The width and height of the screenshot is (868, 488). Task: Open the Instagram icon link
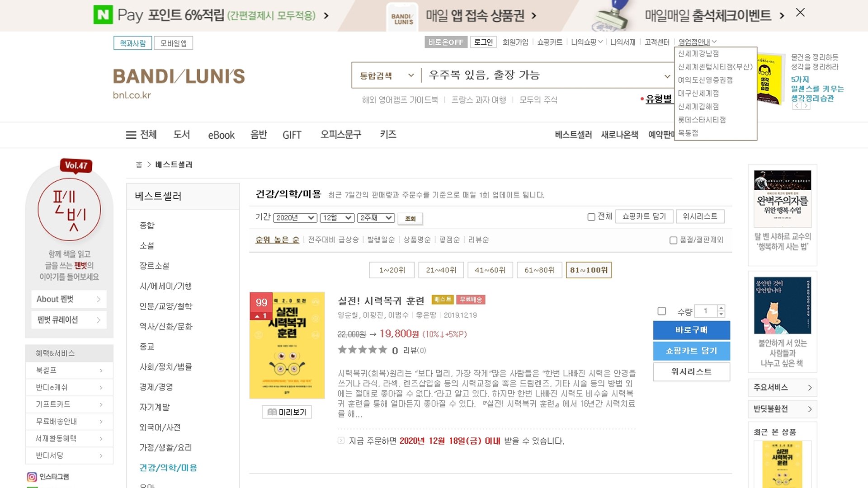pyautogui.click(x=32, y=477)
